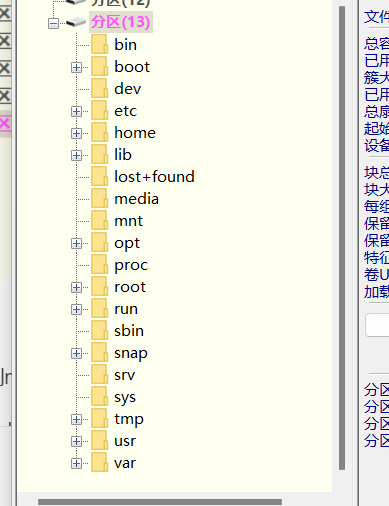
Task: Expand the home folder
Action: click(x=76, y=133)
